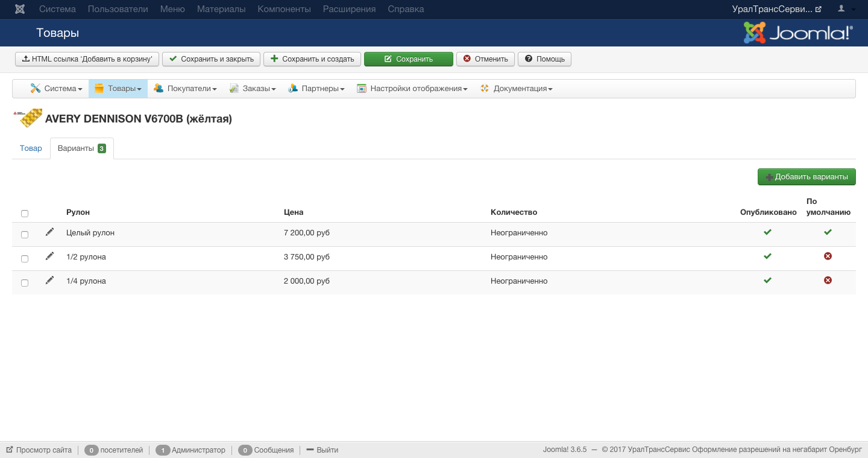Image resolution: width=868 pixels, height=458 pixels.
Task: Click the Опубликовано column header
Action: [x=769, y=212]
